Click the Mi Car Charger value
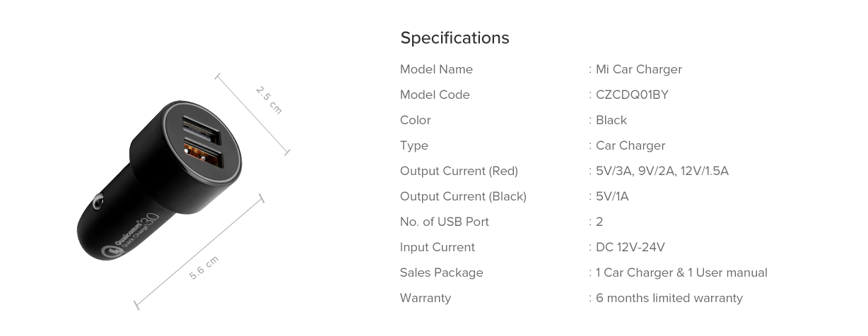 638,69
